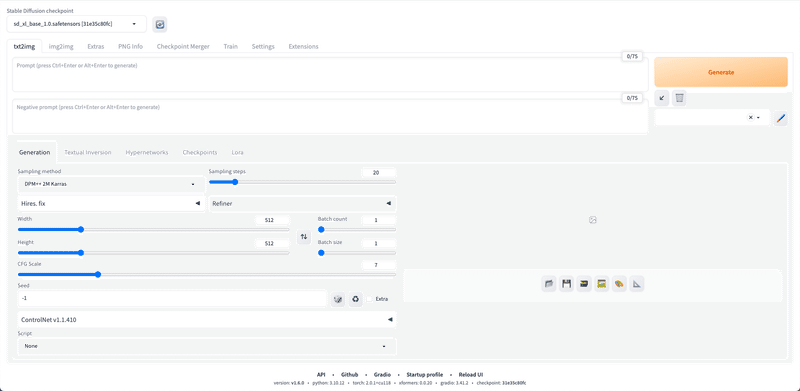Send image to extras with triangle ruler icon
Screen dimensions: 800x391
pyautogui.click(x=637, y=284)
